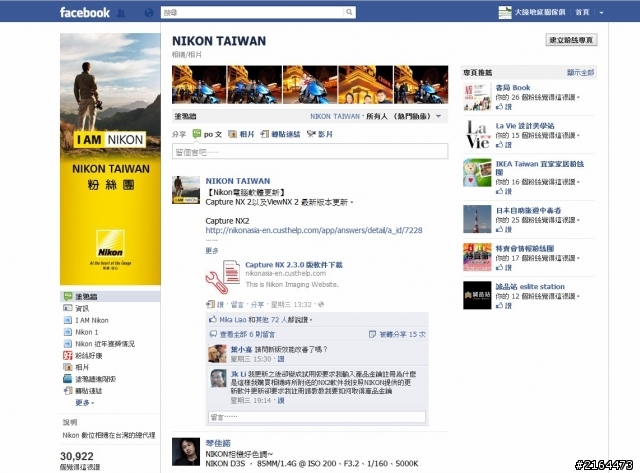640x473 pixels.
Task: Click Jk Li's avatar
Action: pyautogui.click(x=218, y=378)
